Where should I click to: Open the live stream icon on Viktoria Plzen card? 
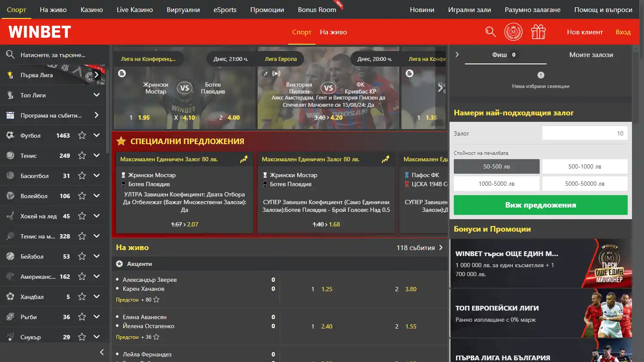[276, 73]
